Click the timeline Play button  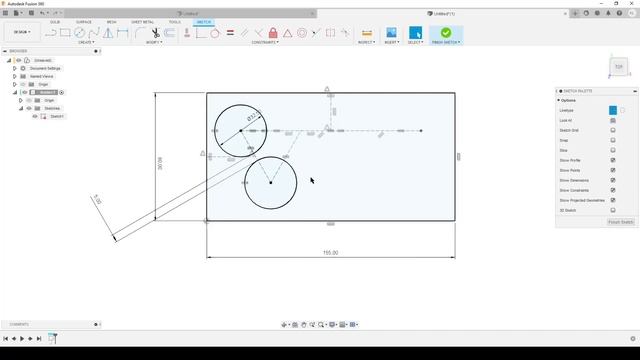click(22, 338)
